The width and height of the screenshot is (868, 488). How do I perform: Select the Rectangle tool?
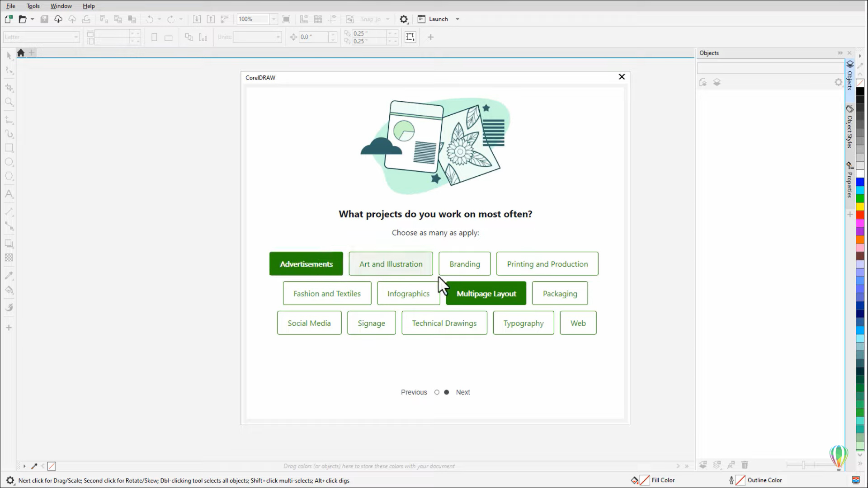[x=9, y=148]
